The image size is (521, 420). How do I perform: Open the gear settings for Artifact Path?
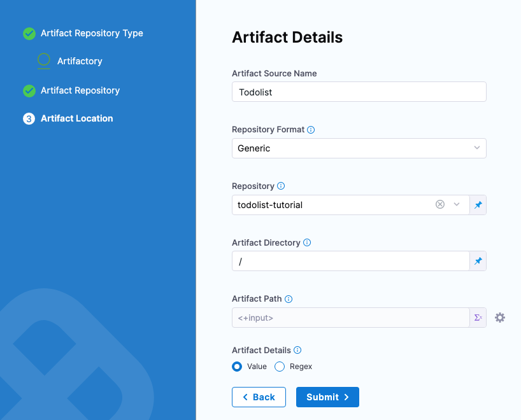coord(500,318)
